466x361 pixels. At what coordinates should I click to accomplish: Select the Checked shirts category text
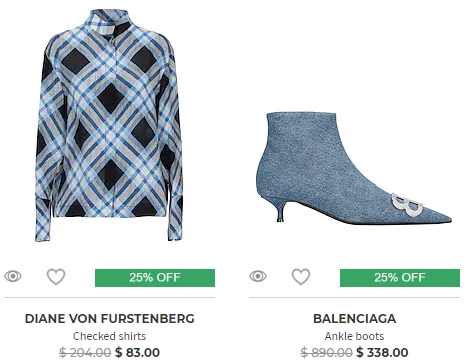point(110,336)
